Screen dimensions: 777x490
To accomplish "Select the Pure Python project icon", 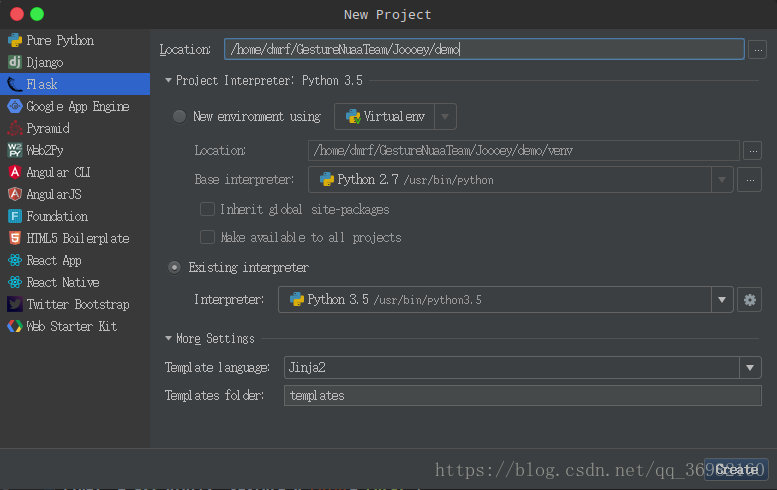I will click(15, 40).
